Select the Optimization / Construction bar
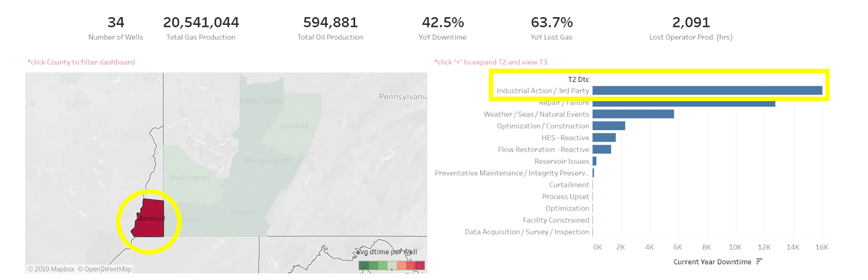Image resolution: width=868 pixels, height=280 pixels. (x=609, y=126)
